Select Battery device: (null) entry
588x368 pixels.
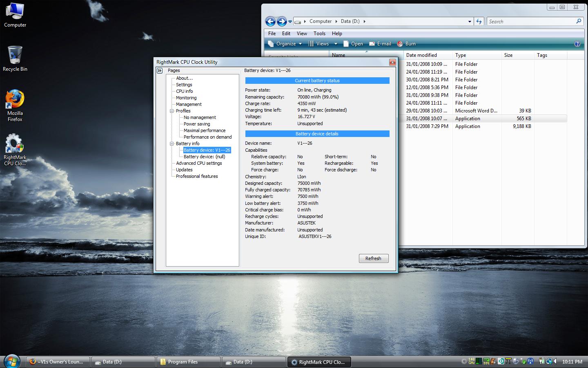point(204,157)
